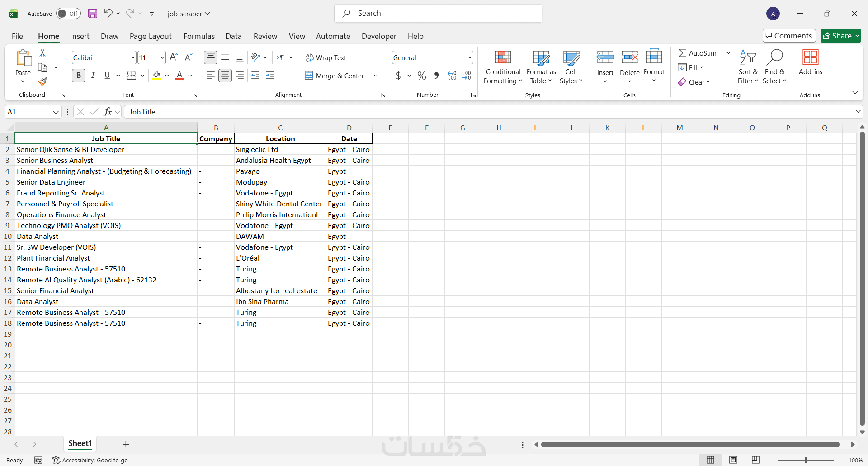This screenshot has width=868, height=466.
Task: Open the font size dropdown
Action: pos(162,57)
